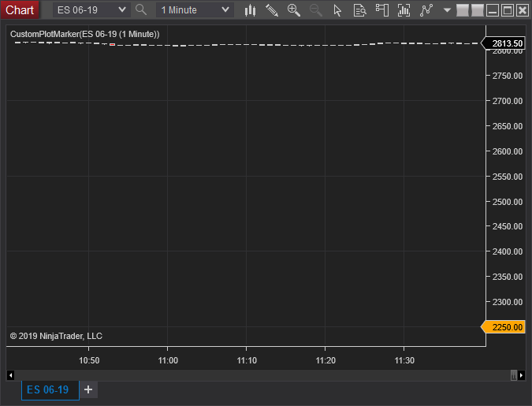This screenshot has width=532, height=406.
Task: Click the zoom out magnifier icon
Action: click(315, 10)
